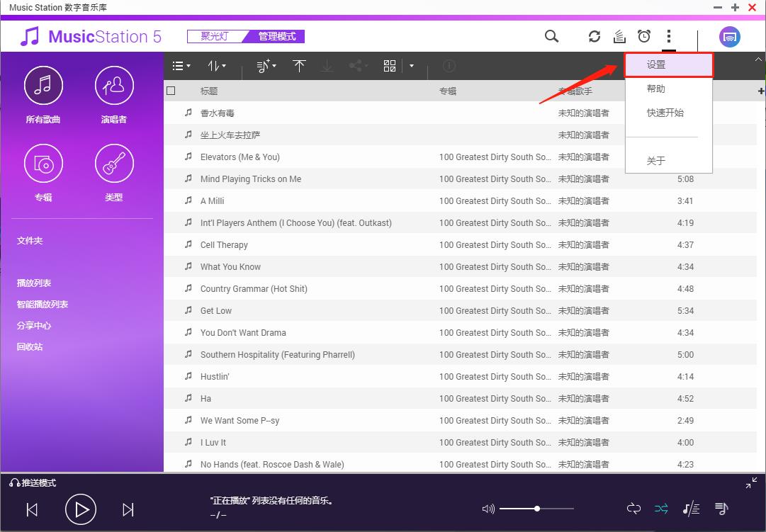Select 设置 (Settings) menu item
The image size is (766, 532).
click(669, 65)
